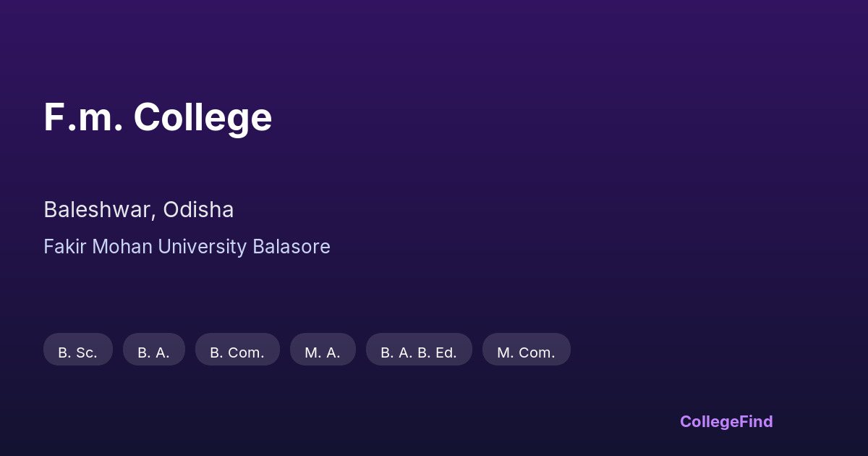
Task: Choose the B. A. course tag
Action: tap(154, 352)
